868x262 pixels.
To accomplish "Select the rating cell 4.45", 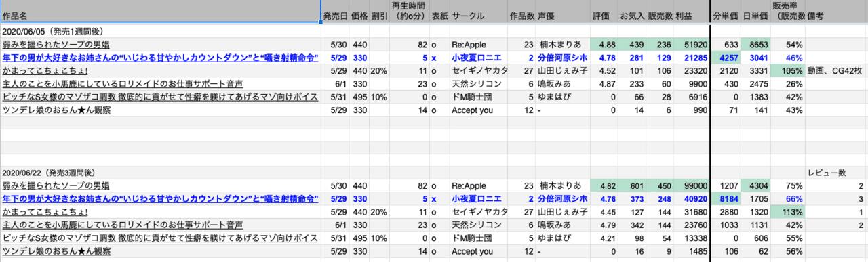I will (604, 211).
